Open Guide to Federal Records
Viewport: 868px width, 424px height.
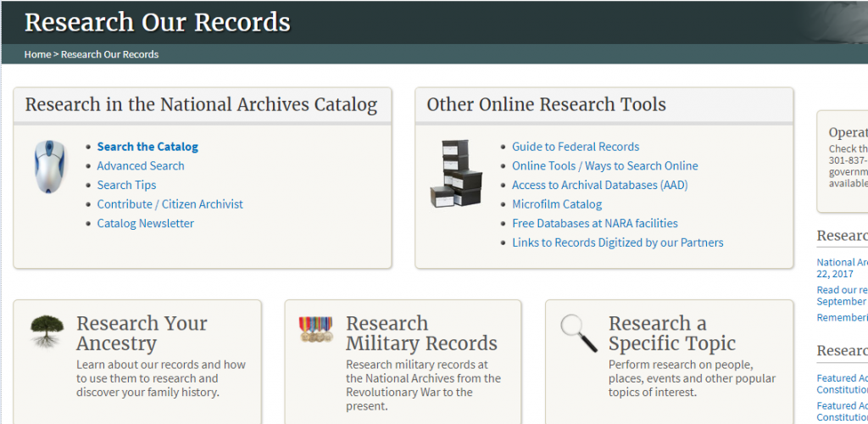point(576,147)
